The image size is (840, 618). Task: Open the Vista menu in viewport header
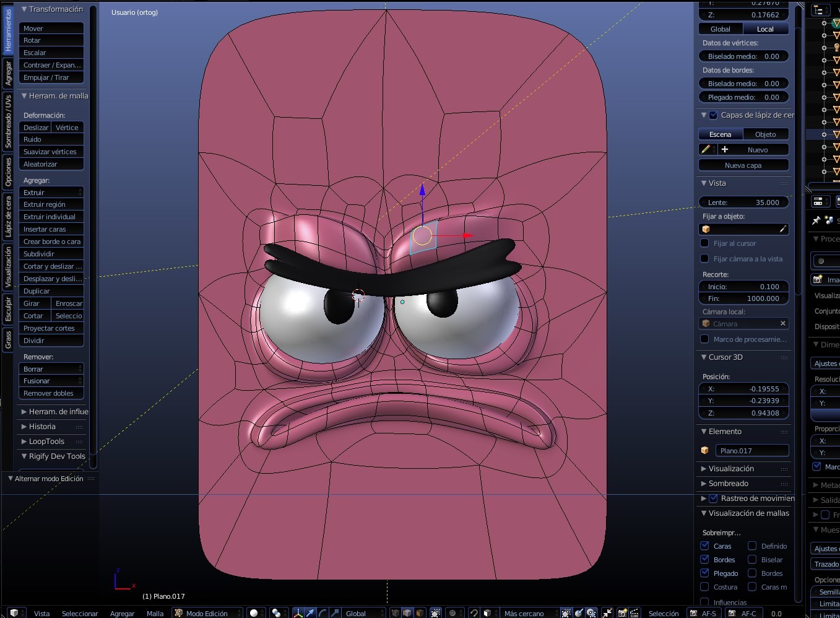click(x=41, y=614)
